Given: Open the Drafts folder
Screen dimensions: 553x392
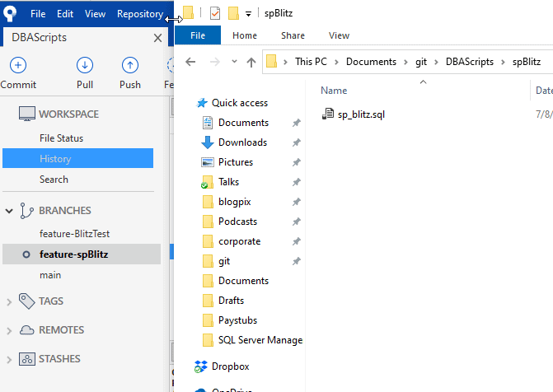Looking at the screenshot, I should [x=231, y=301].
